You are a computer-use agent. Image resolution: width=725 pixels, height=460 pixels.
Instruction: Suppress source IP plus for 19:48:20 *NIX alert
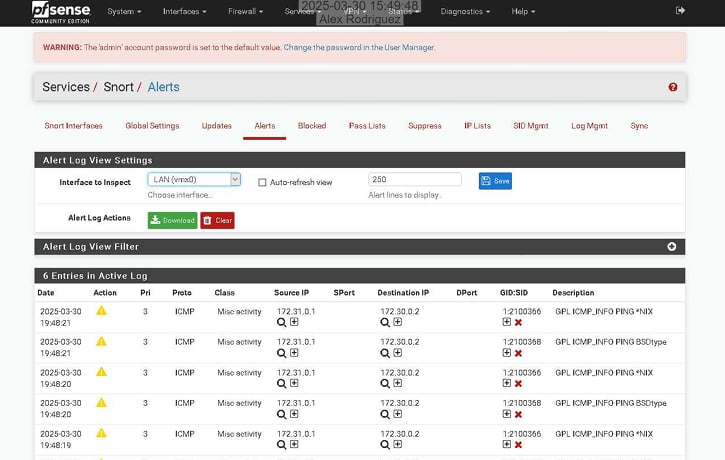294,383
